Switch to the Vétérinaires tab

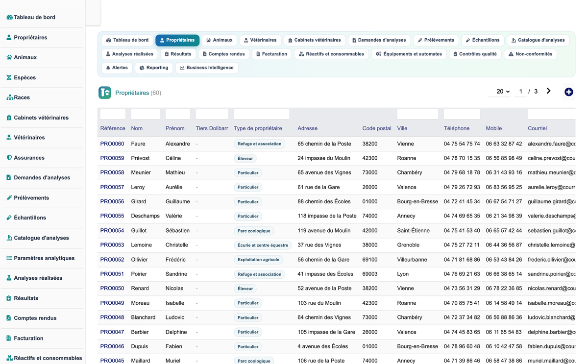coord(260,40)
